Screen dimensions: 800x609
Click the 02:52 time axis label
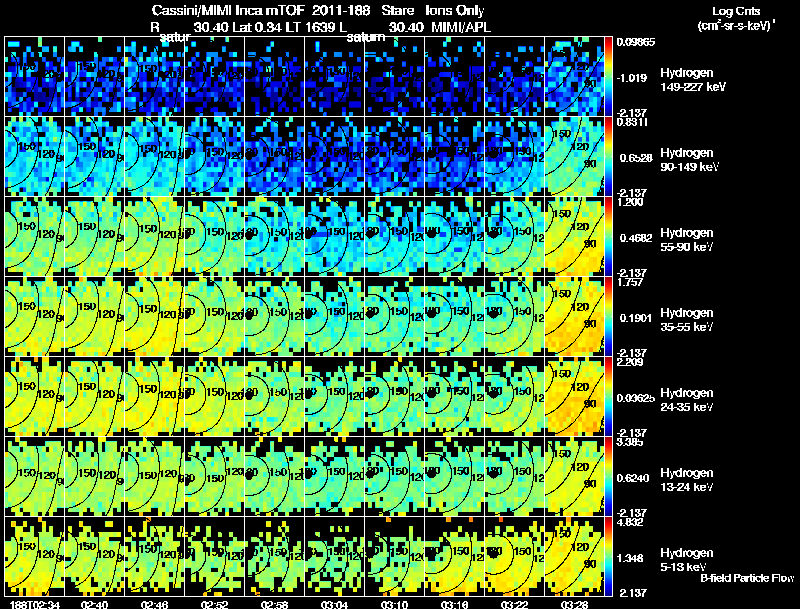pyautogui.click(x=214, y=604)
